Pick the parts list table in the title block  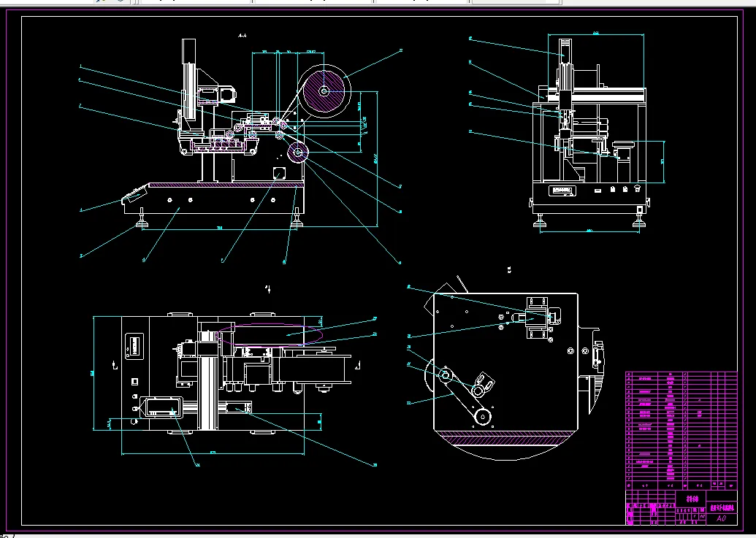681,431
